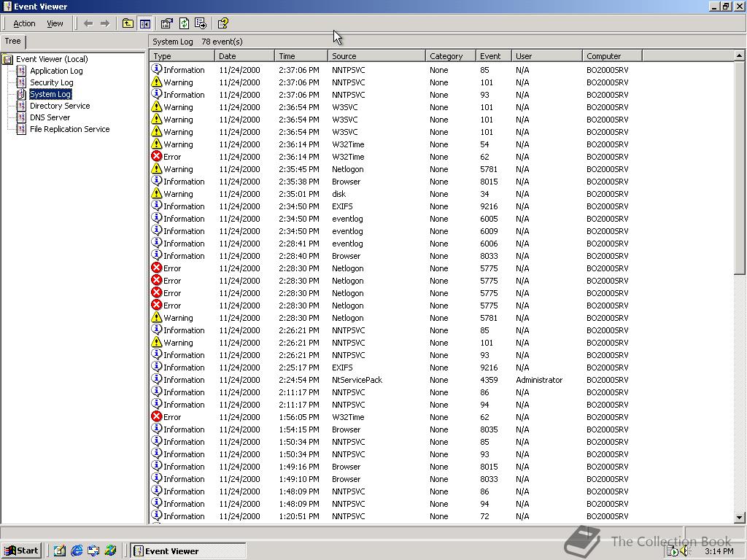Launch Internet Explorer from Quick Launch
Screen dimensions: 747x560
click(x=76, y=551)
